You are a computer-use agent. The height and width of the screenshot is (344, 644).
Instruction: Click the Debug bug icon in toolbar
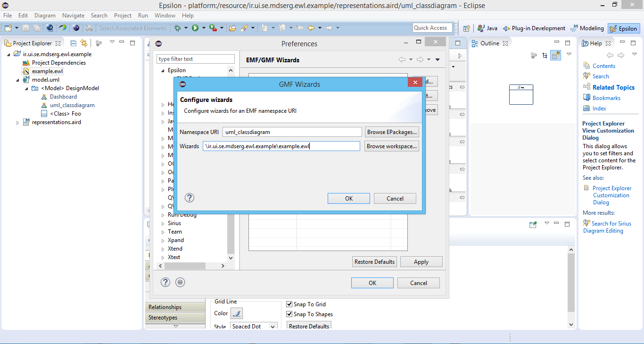click(x=178, y=28)
